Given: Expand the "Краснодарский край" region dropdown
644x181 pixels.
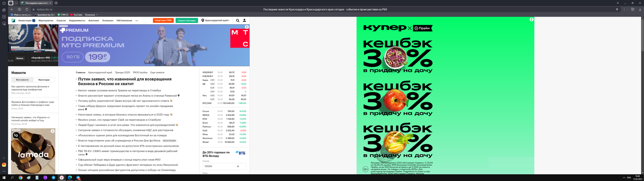Looking at the screenshot, I should pyautogui.click(x=216, y=20).
